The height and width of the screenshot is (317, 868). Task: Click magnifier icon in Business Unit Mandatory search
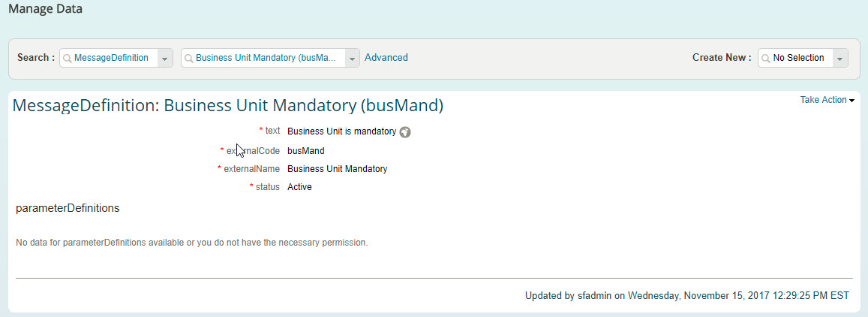189,58
